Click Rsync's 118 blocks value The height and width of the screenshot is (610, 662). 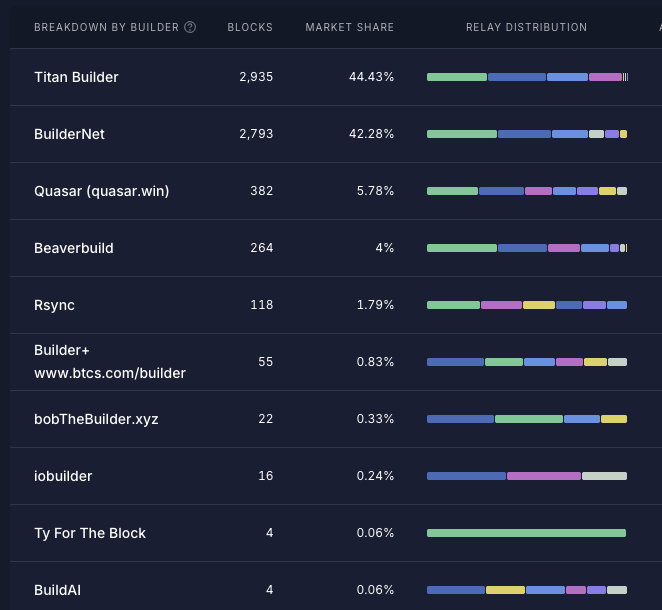click(261, 305)
